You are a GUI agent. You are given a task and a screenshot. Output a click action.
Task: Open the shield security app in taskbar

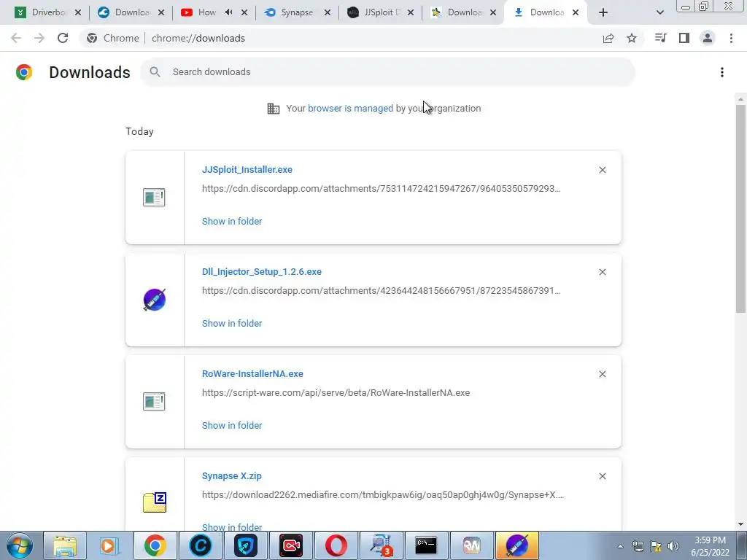tap(245, 545)
